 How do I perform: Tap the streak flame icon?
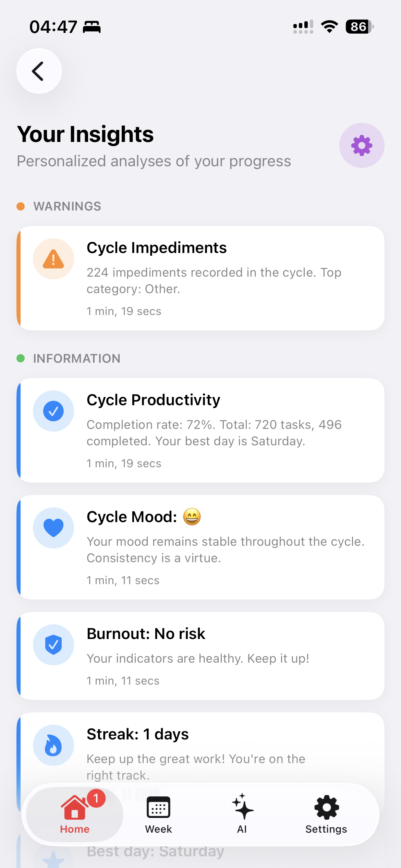[x=53, y=745]
